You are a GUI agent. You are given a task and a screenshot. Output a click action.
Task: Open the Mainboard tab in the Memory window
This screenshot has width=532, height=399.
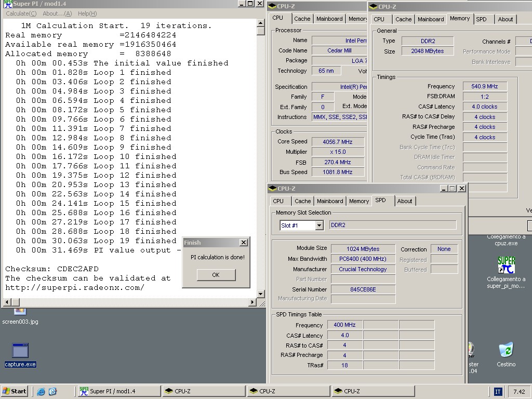tap(431, 19)
